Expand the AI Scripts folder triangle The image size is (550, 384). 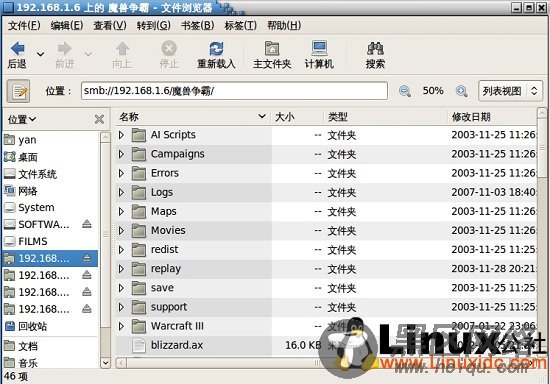[121, 135]
